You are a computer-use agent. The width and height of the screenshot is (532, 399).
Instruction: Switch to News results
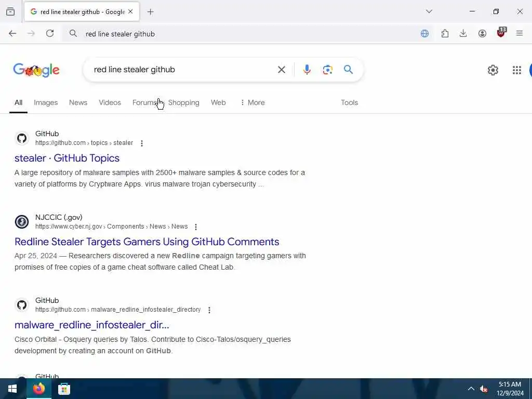78,102
